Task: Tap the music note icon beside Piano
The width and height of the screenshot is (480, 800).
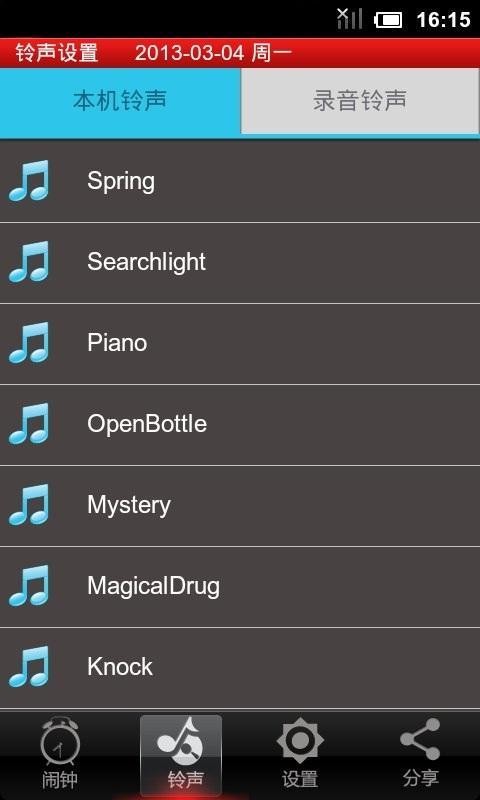Action: point(29,342)
